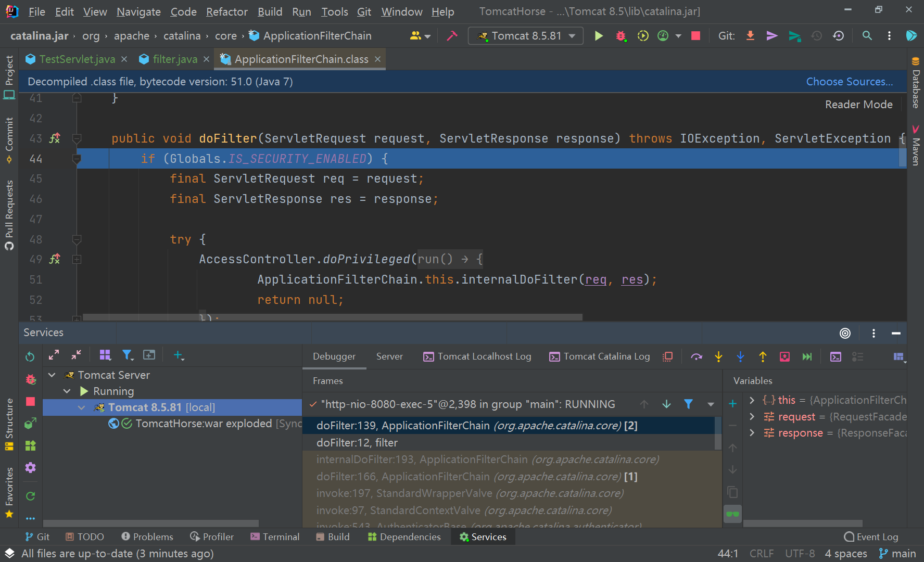Image resolution: width=924 pixels, height=562 pixels.
Task: Close the ApplicationFilterChain.class tab
Action: pos(378,59)
